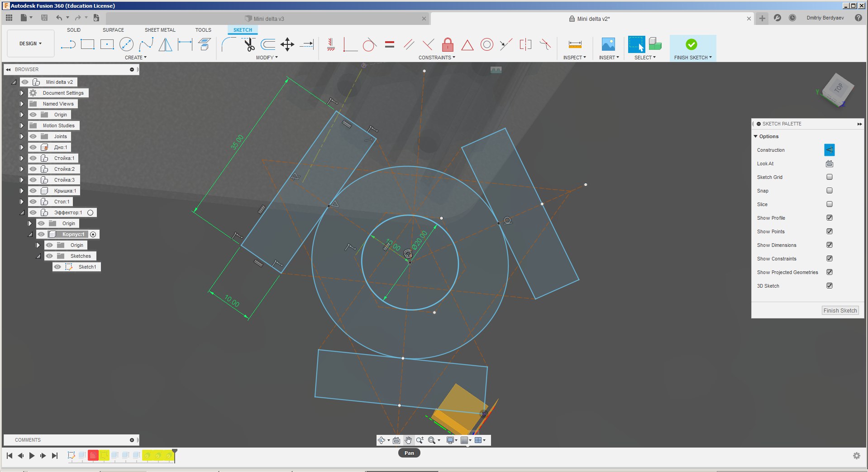Screen dimensions: 868x472
Task: Select the 2-Point Rectangle tool
Action: 87,44
